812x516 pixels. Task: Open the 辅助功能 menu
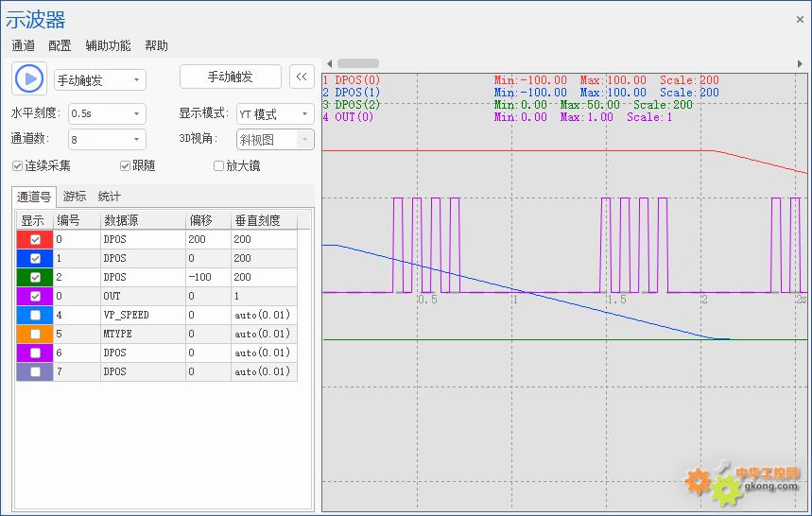click(x=108, y=45)
